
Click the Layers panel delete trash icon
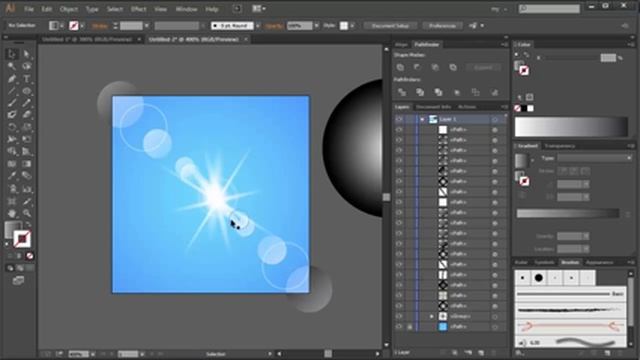pyautogui.click(x=494, y=352)
